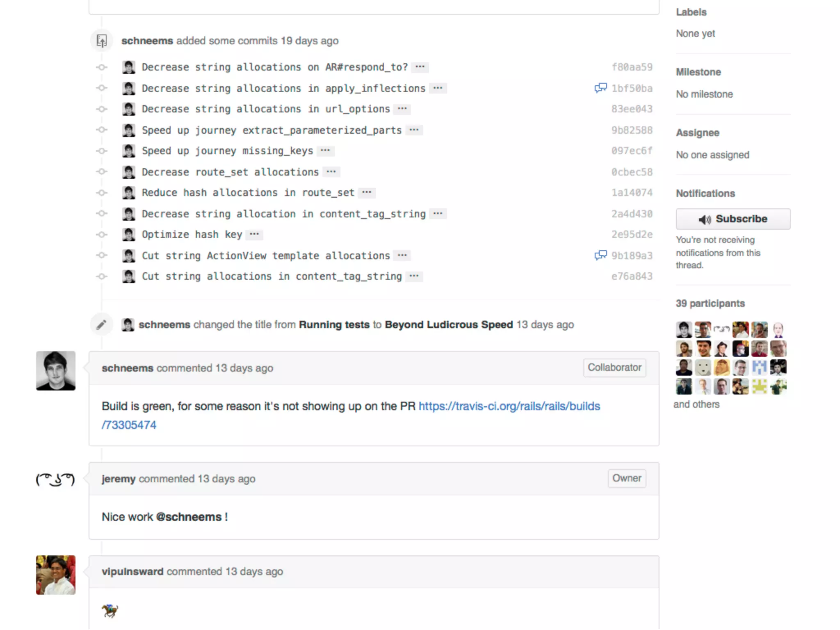Click the commits-added repo push icon
Image resolution: width=840 pixels, height=630 pixels.
point(102,41)
